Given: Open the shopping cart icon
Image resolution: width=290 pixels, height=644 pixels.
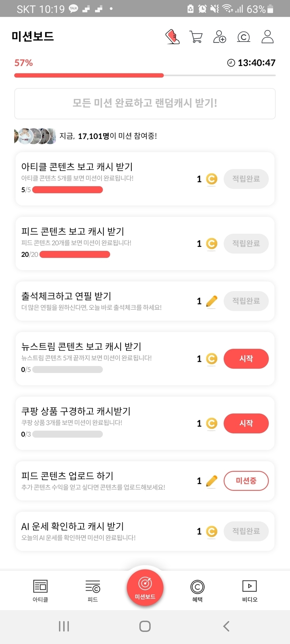Looking at the screenshot, I should click(x=196, y=37).
